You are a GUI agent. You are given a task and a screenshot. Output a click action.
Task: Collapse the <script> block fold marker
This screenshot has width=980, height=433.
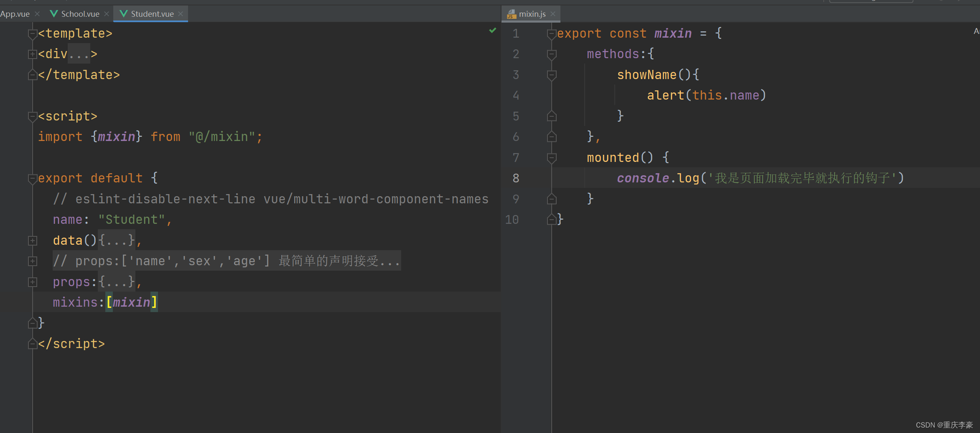33,117
